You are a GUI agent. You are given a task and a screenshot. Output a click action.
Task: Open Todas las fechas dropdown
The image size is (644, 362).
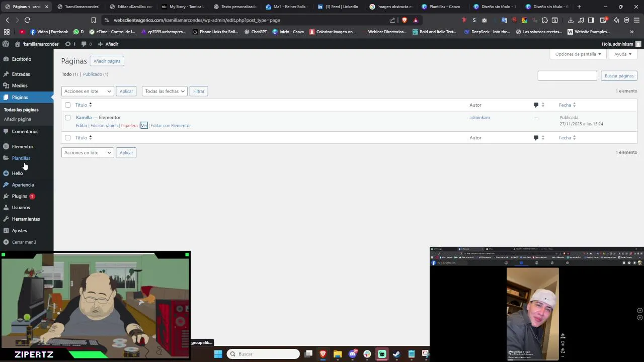(x=165, y=91)
